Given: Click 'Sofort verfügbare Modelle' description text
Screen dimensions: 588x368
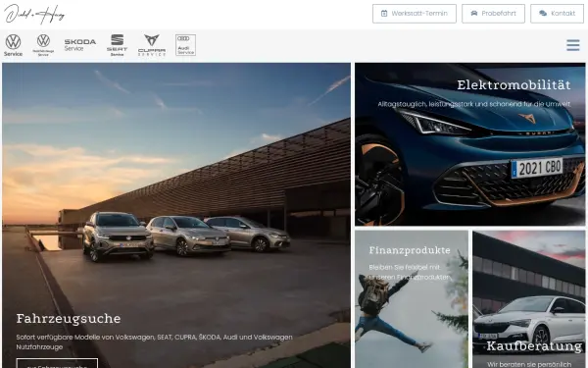Looking at the screenshot, I should (x=154, y=342).
